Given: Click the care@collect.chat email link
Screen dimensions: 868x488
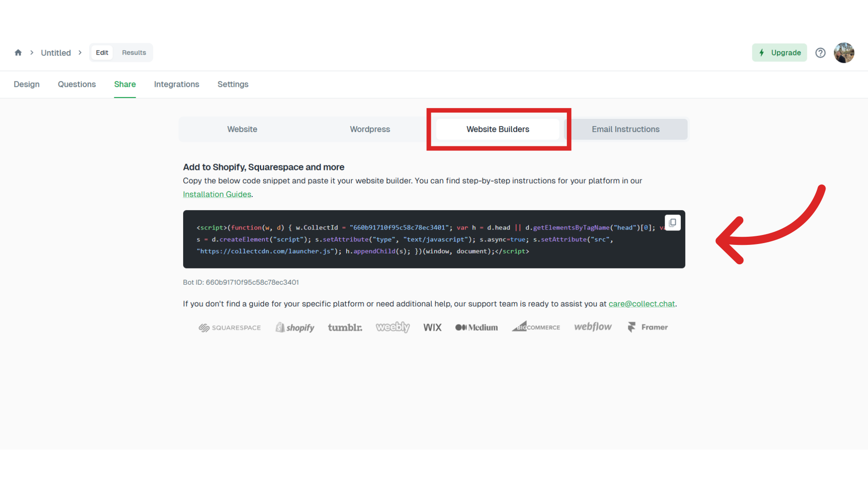Looking at the screenshot, I should (642, 304).
